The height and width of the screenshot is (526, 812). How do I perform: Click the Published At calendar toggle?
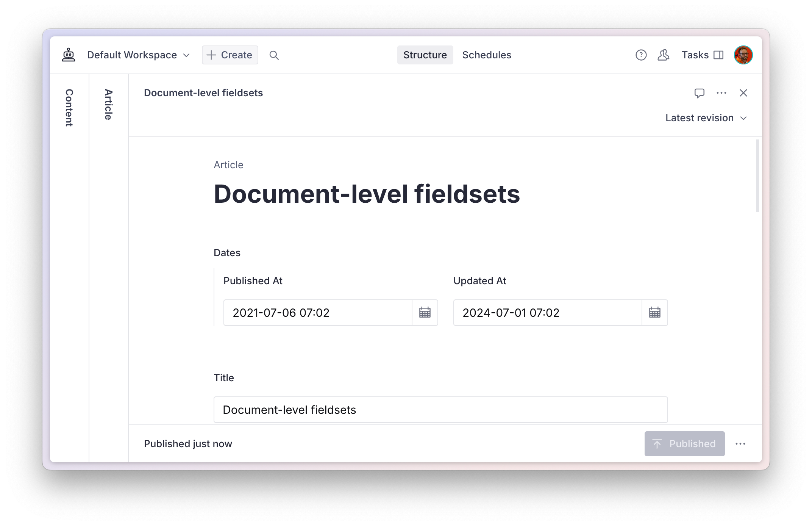(x=425, y=313)
